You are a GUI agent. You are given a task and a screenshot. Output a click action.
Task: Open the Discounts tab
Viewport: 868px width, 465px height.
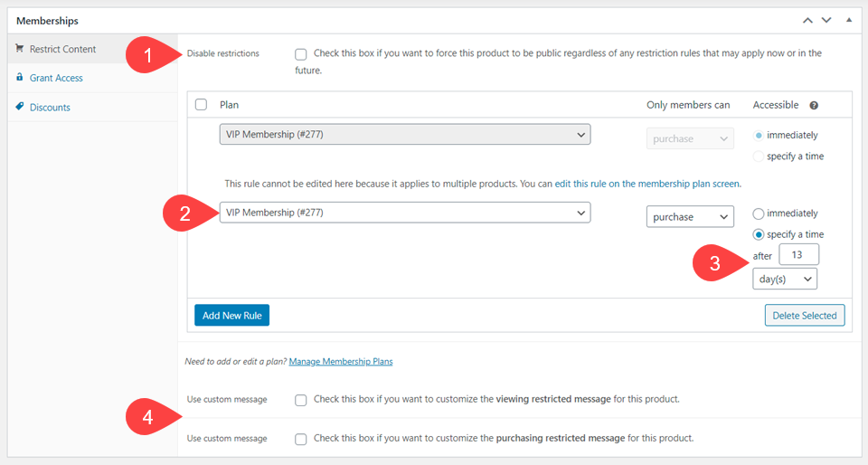tap(50, 107)
